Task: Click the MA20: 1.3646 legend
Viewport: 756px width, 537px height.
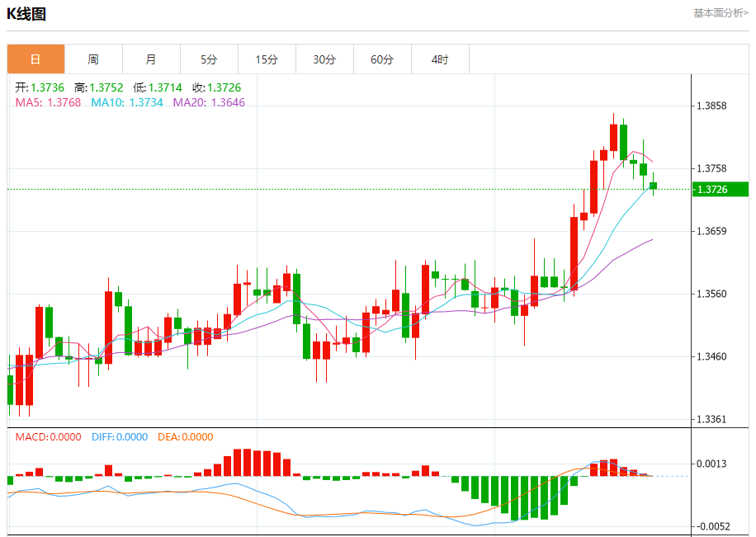Action: [x=210, y=102]
